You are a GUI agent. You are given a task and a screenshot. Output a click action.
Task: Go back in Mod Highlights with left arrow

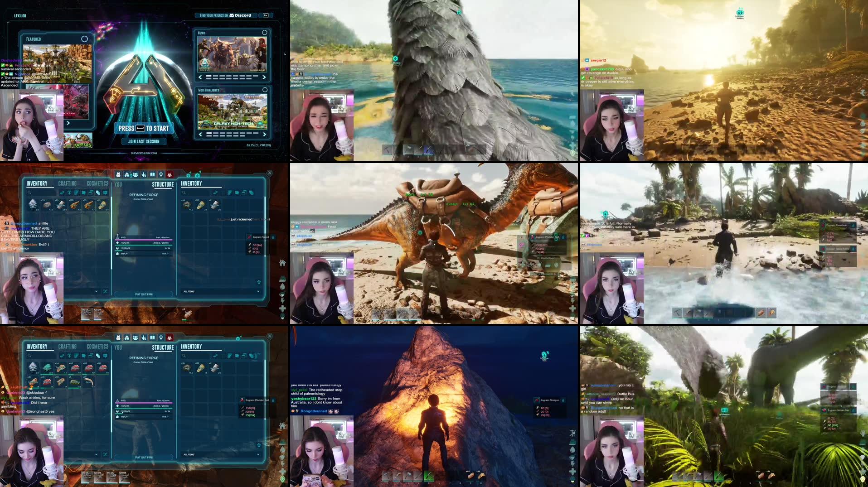(x=200, y=135)
